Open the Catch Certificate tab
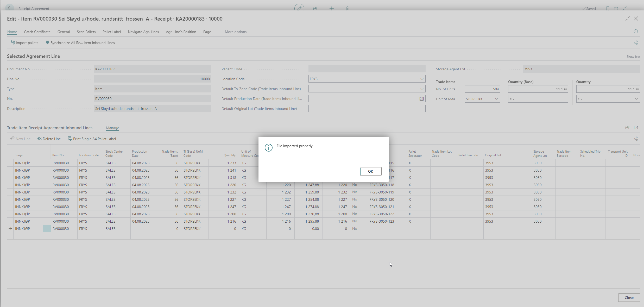The height and width of the screenshot is (307, 644). point(37,32)
